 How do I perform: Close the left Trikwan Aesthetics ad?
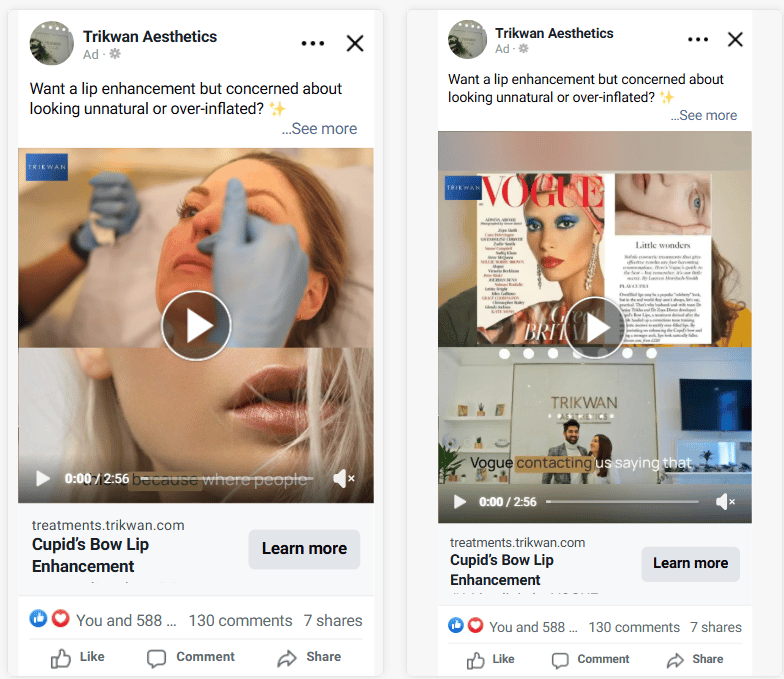tap(355, 44)
